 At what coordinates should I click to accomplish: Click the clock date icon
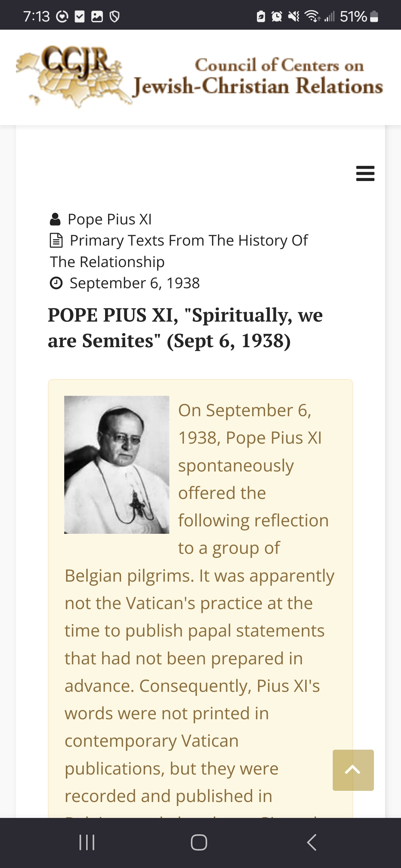point(56,283)
